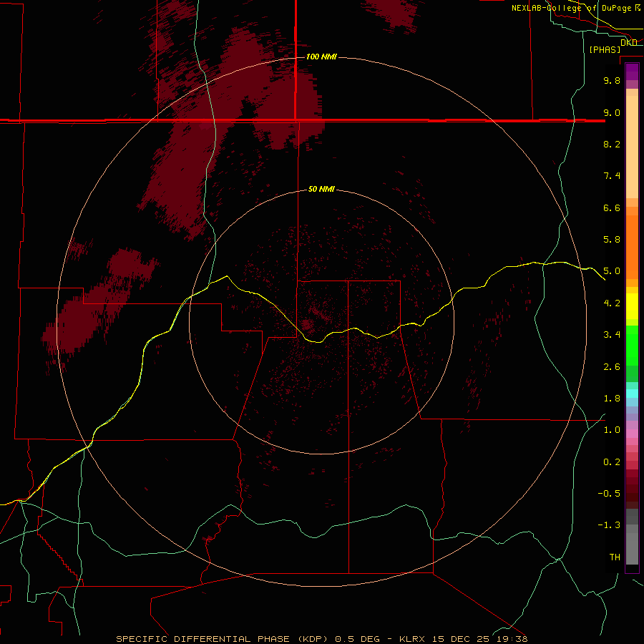Click the NEXLAB logo icon after DuPage

(x=637, y=8)
